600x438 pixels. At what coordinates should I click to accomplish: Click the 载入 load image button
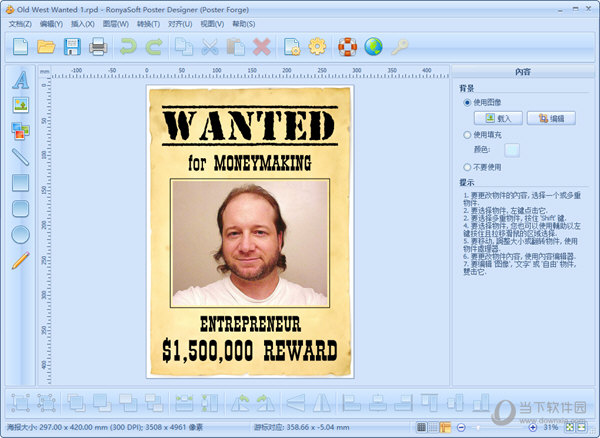[498, 118]
